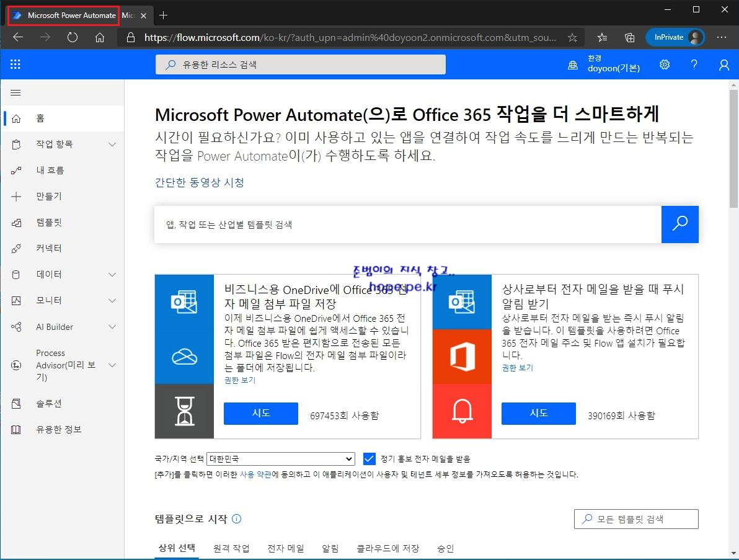Click the 만들기 plus icon

click(x=16, y=197)
